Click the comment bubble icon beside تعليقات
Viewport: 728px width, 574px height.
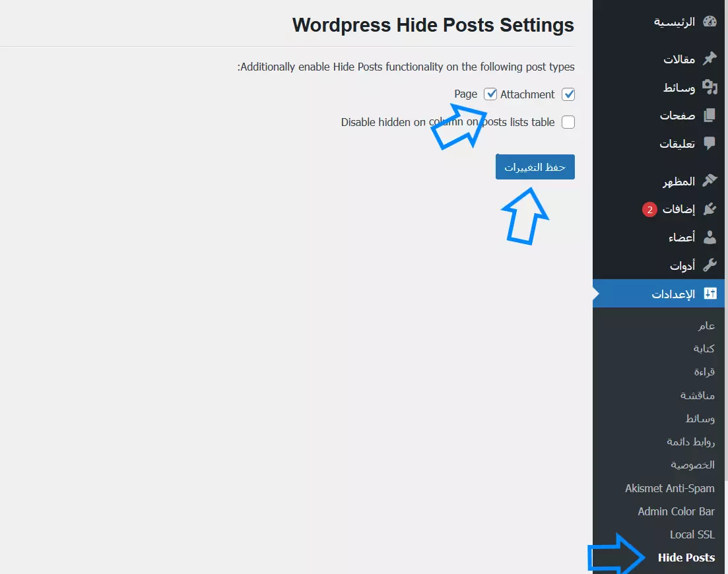point(710,143)
